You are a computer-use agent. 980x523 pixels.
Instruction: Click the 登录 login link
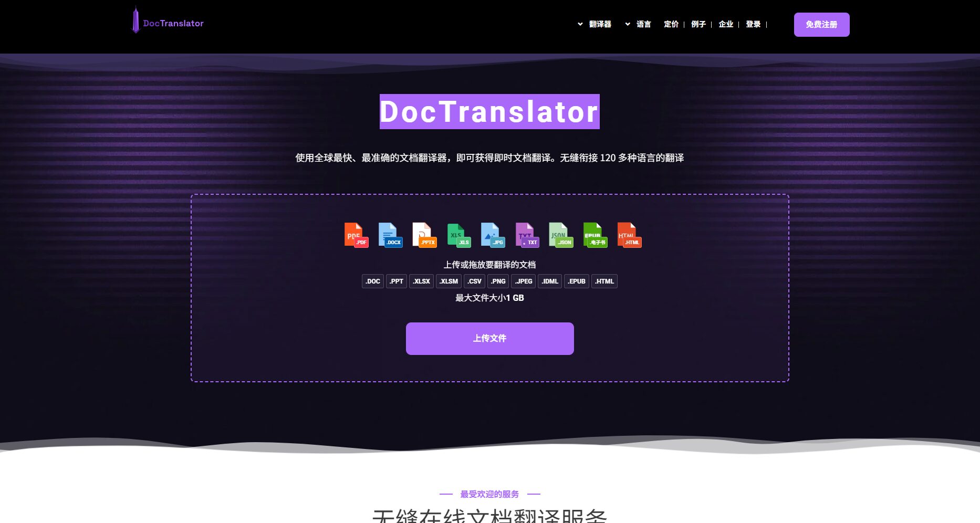point(753,24)
